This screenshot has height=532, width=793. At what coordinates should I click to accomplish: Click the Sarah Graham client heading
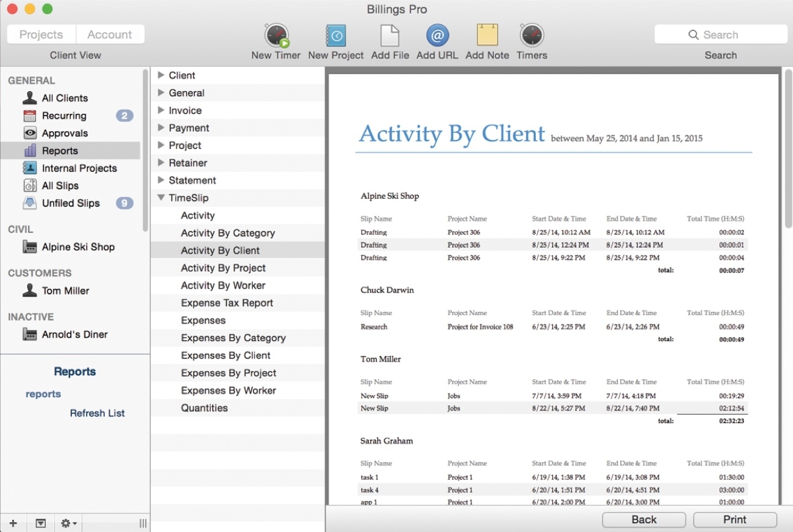[387, 440]
